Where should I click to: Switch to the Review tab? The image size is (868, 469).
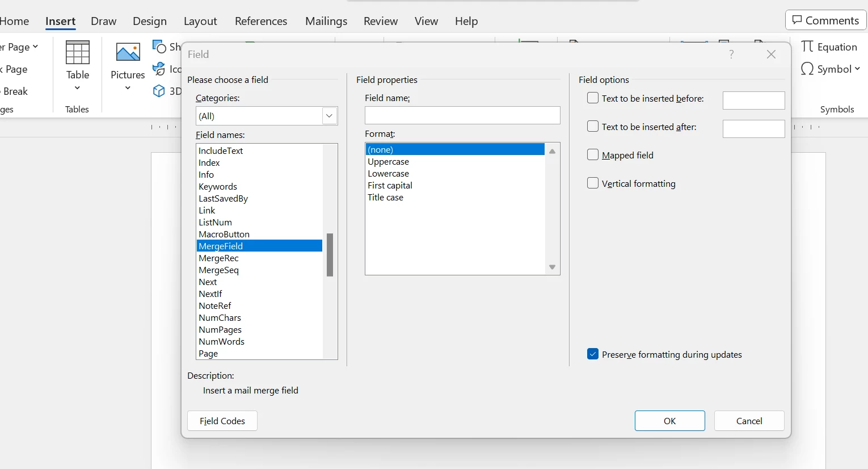pyautogui.click(x=381, y=21)
